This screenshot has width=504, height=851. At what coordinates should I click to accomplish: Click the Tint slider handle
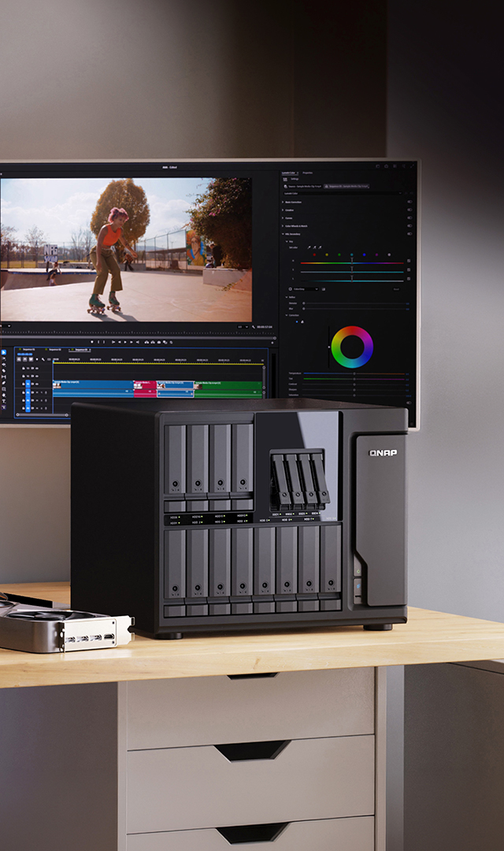tap(354, 379)
